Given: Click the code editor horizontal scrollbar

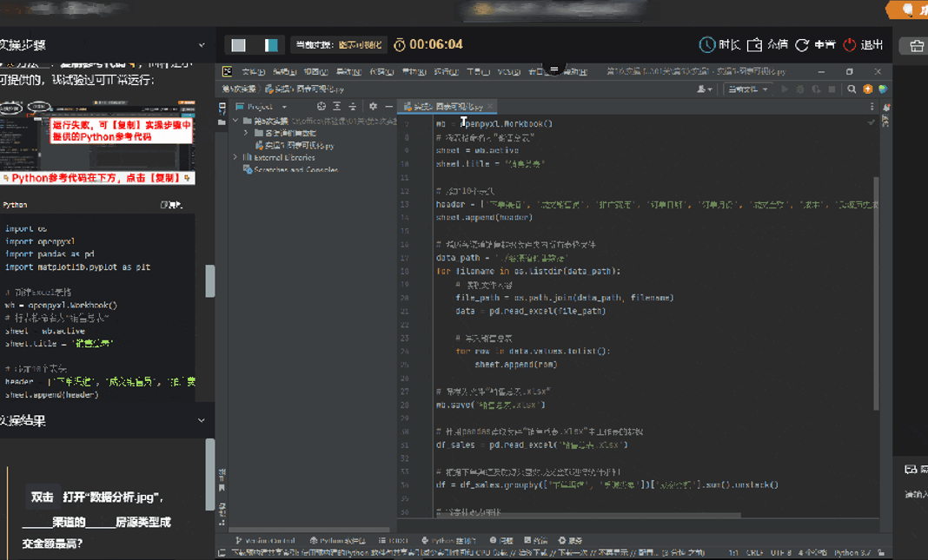Looking at the screenshot, I should [x=587, y=515].
